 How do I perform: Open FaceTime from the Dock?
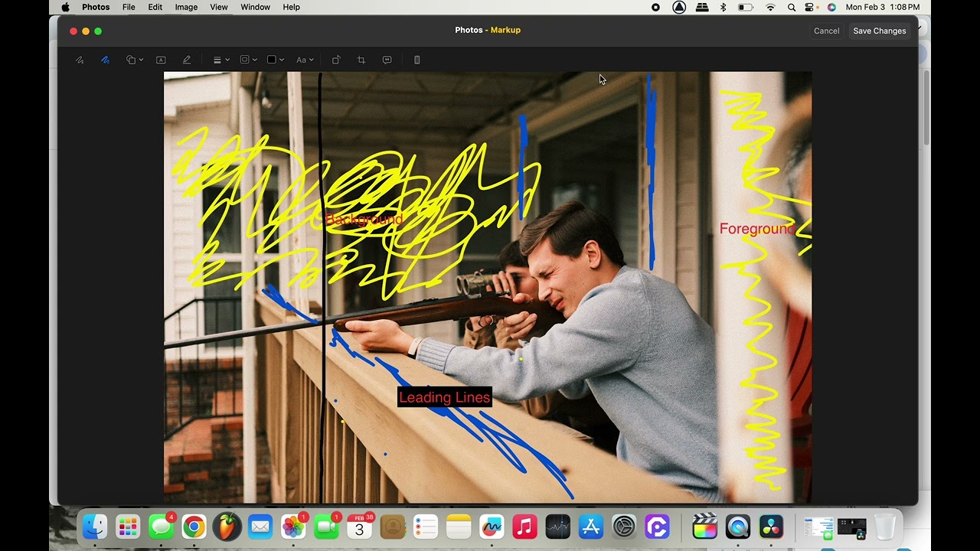pyautogui.click(x=326, y=527)
